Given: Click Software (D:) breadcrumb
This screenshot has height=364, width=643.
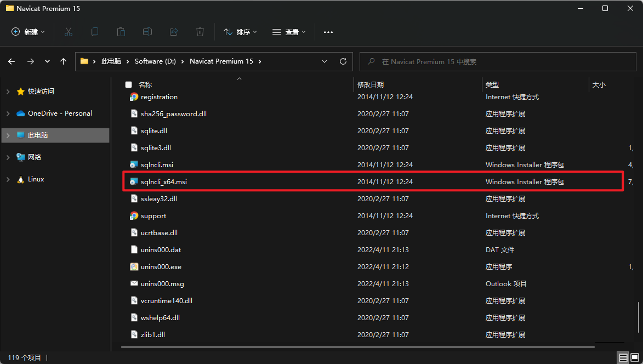Looking at the screenshot, I should point(155,61).
